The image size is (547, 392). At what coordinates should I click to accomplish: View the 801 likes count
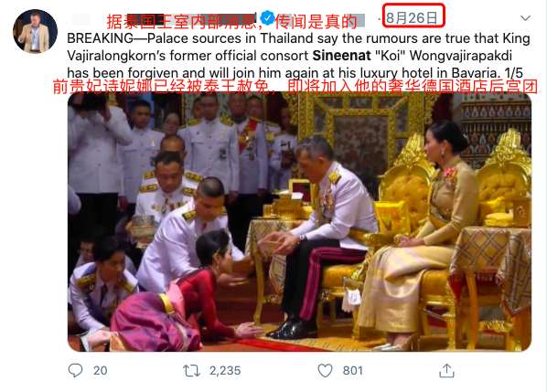tap(353, 370)
